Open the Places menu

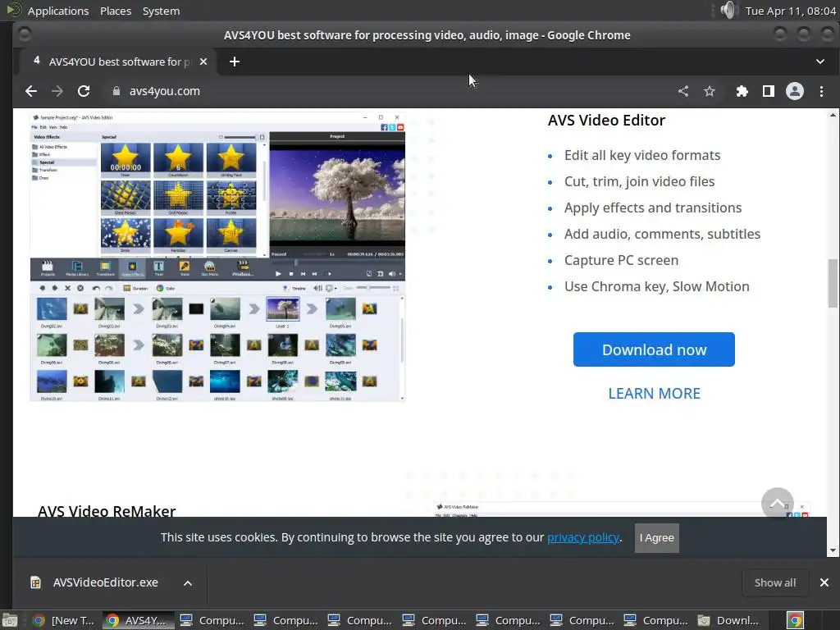(116, 11)
